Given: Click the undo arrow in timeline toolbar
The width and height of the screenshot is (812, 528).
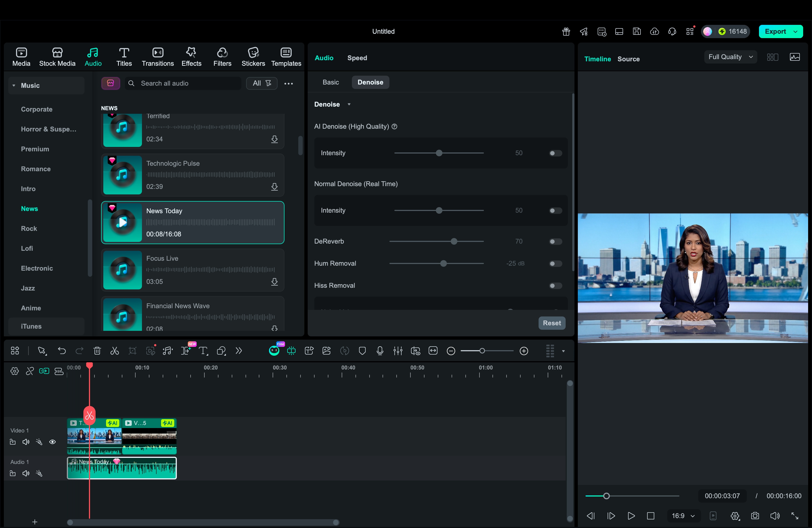Looking at the screenshot, I should click(x=62, y=351).
